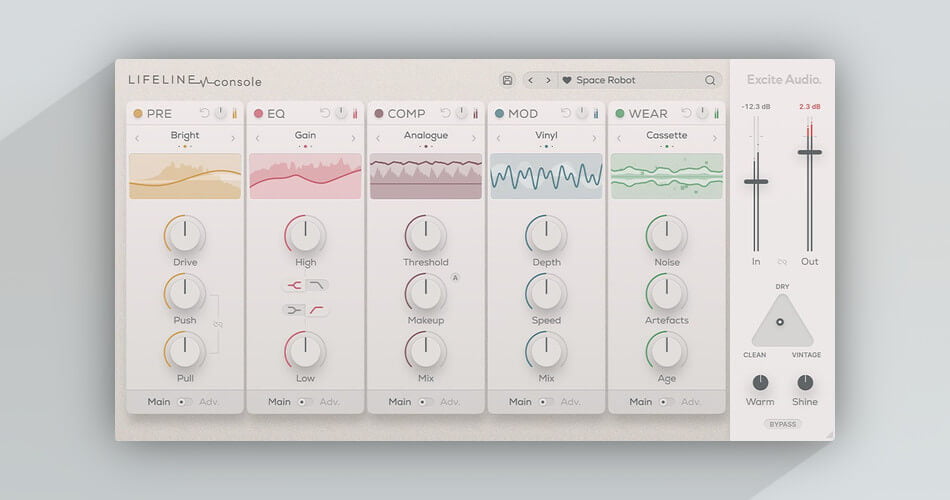950x500 pixels.
Task: Open the Space Robot preset name
Action: click(x=606, y=80)
